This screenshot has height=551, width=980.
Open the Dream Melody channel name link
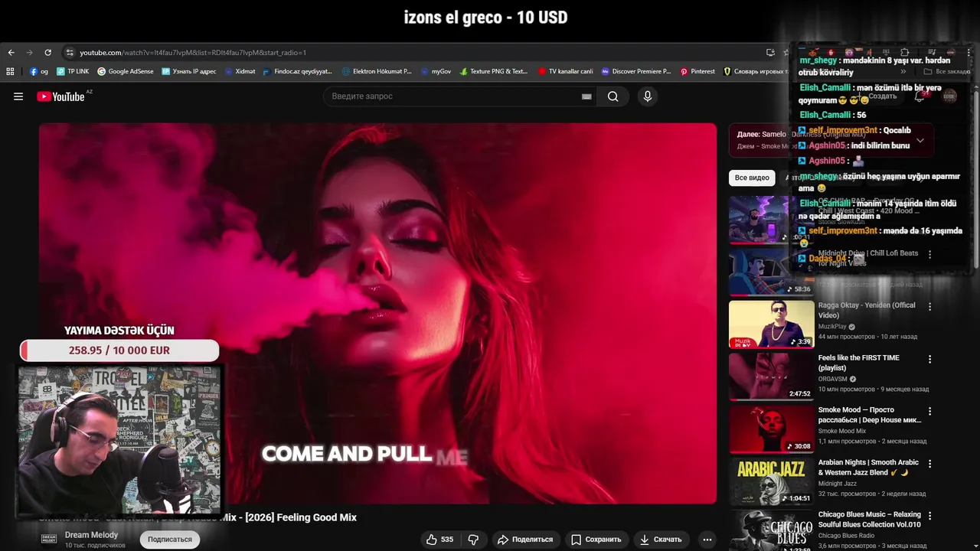click(91, 535)
